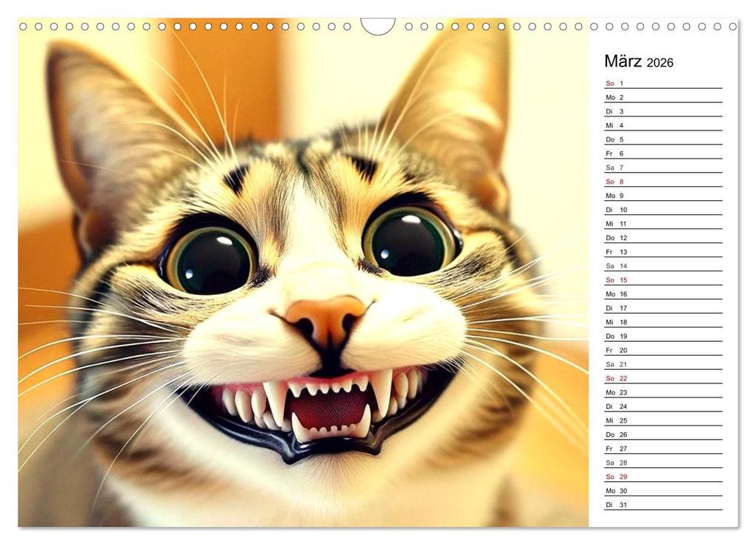Choose the "Sa 28" date line

[x=663, y=463]
